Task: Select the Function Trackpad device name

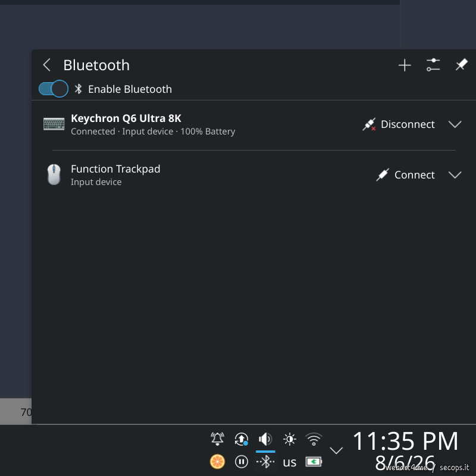Action: point(115,169)
